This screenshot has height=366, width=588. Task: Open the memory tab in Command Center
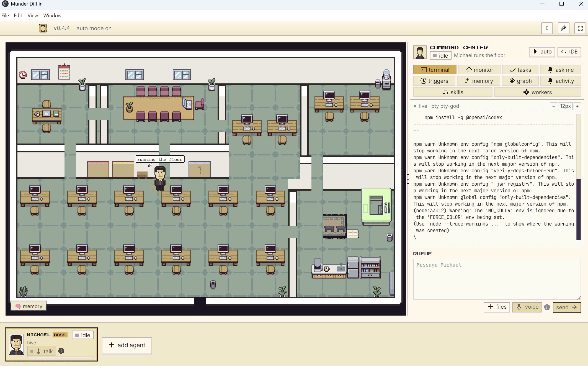tap(479, 81)
